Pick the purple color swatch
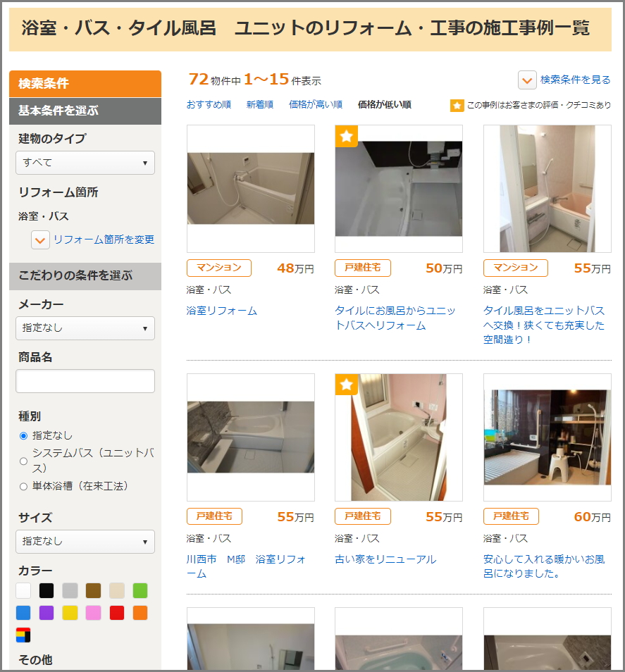This screenshot has width=625, height=672. click(47, 613)
